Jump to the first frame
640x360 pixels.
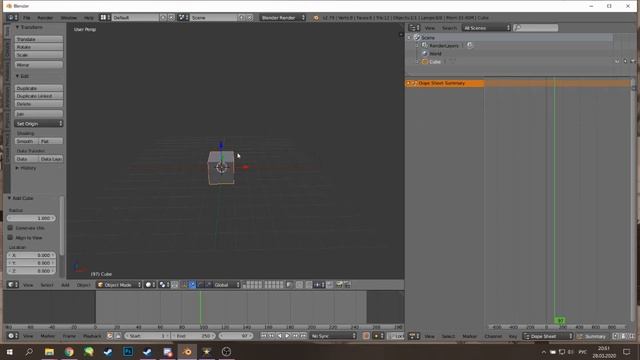(x=263, y=336)
